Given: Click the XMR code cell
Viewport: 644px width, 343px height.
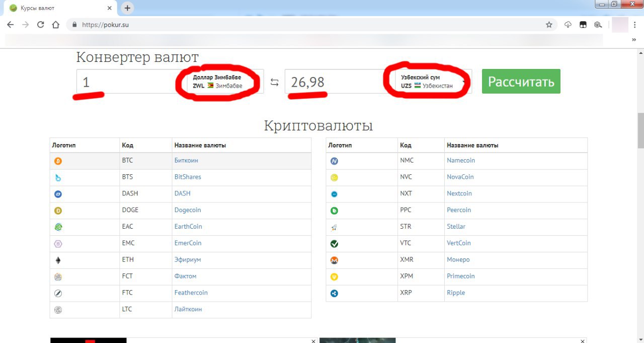Looking at the screenshot, I should (x=421, y=259).
